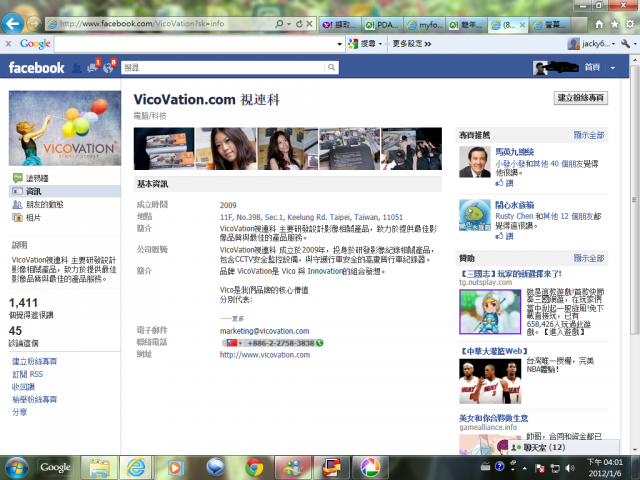Open the gamealliance.info ad title

tap(493, 418)
